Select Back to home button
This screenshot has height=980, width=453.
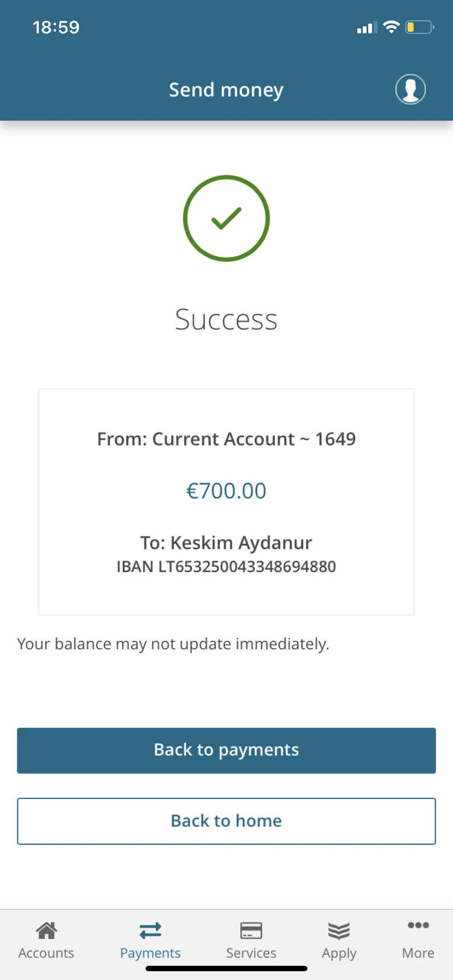coord(226,821)
